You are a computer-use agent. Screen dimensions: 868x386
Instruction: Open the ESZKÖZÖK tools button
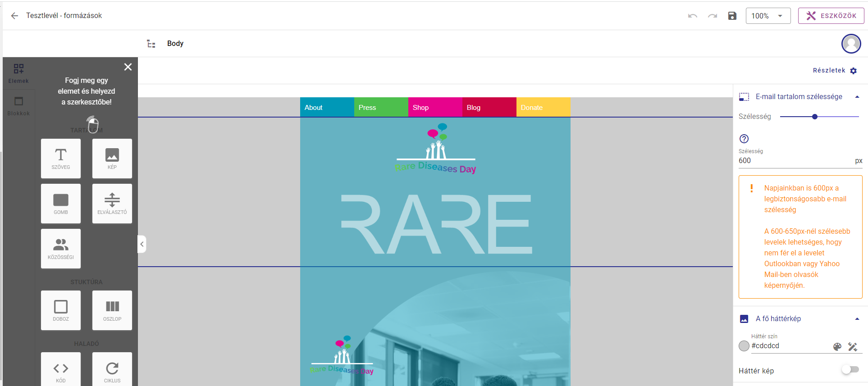[831, 16]
